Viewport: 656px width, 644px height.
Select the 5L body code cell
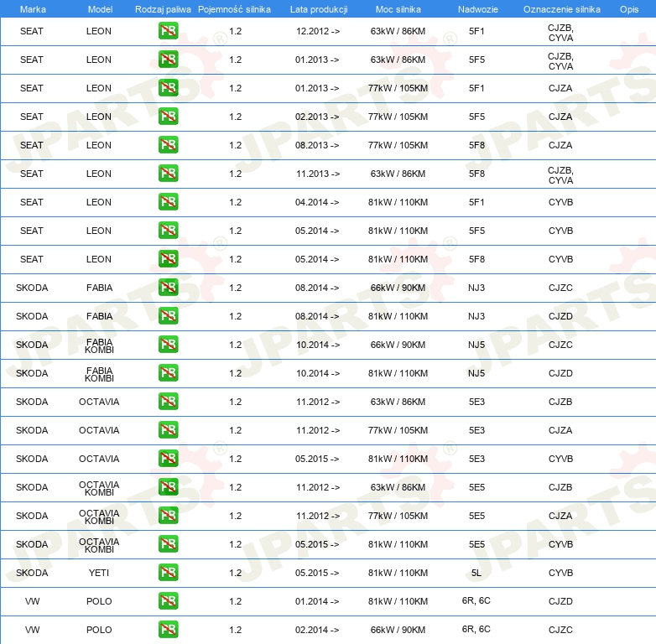tap(476, 573)
